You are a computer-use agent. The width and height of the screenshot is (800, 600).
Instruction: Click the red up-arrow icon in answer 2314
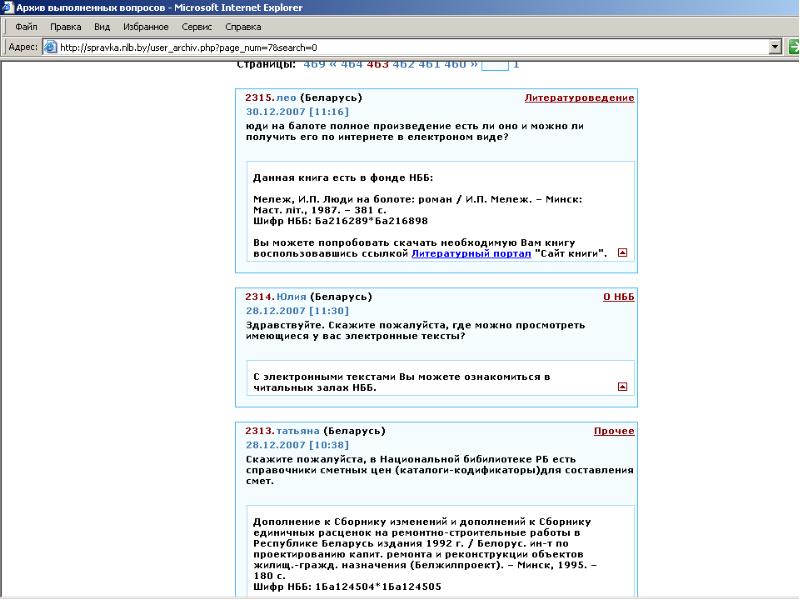623,386
